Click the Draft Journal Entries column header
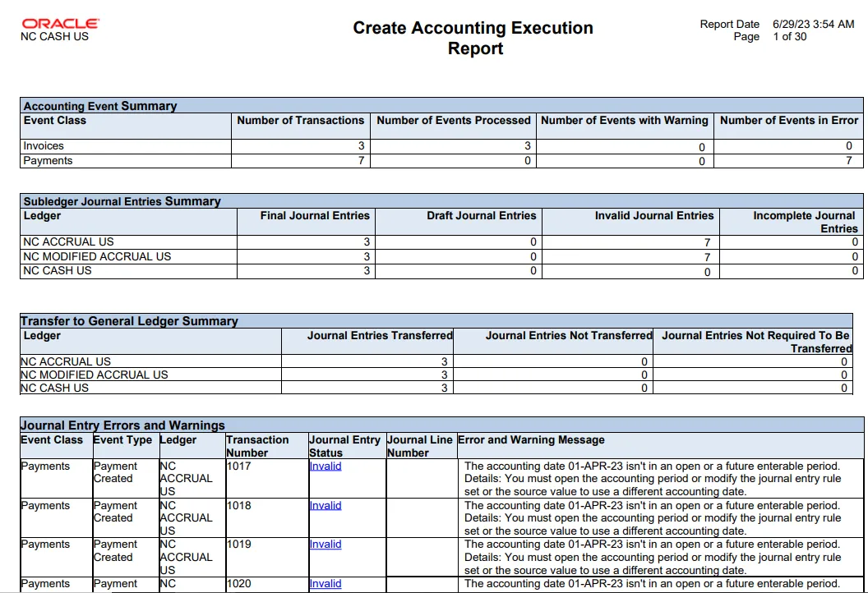 pos(481,216)
